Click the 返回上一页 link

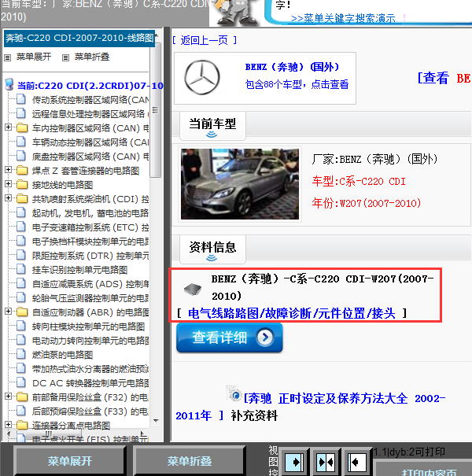pyautogui.click(x=205, y=40)
